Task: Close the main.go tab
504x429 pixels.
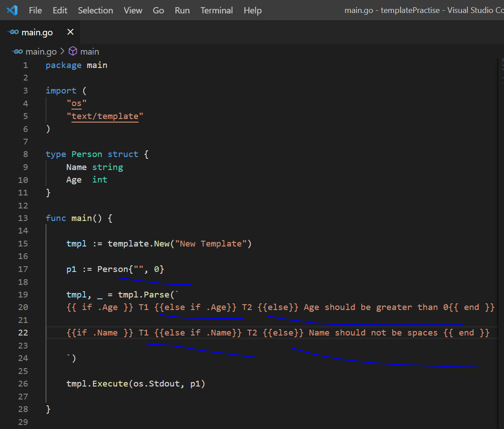Action: click(70, 32)
